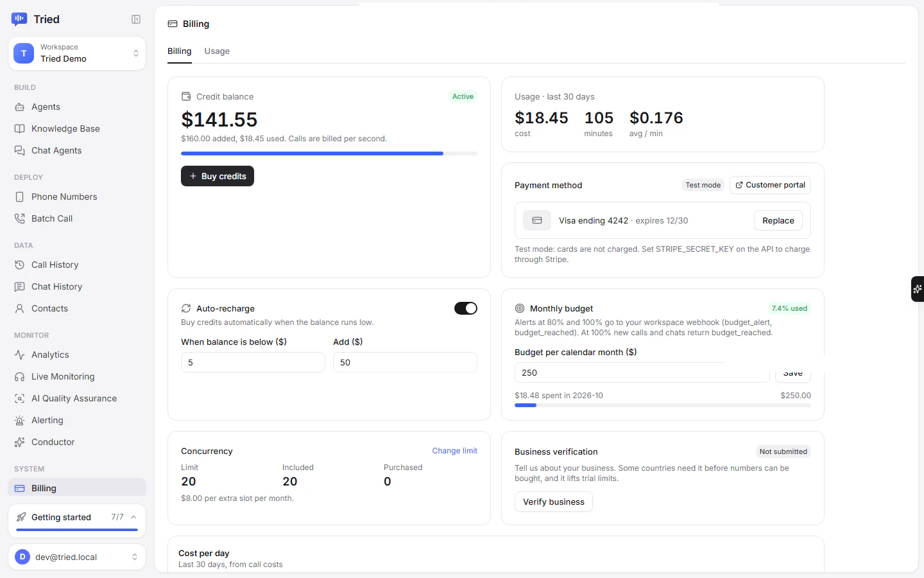Click the $141.55 credit balance amount
This screenshot has width=924, height=578.
219,119
